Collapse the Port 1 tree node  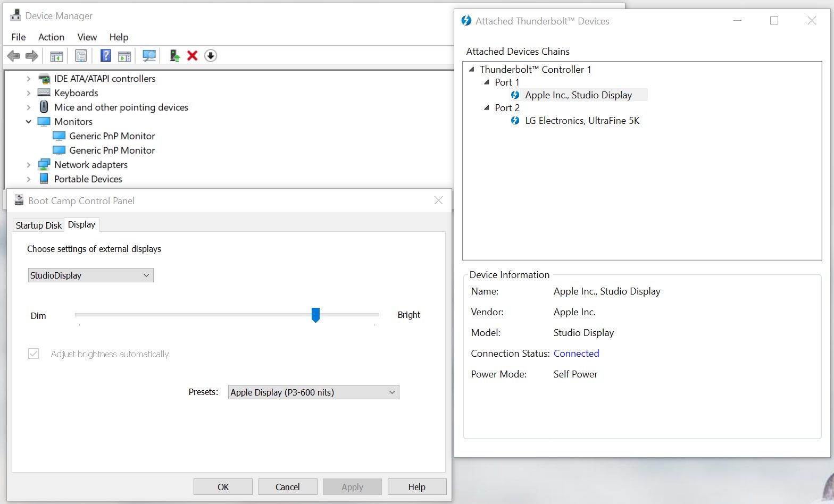487,82
